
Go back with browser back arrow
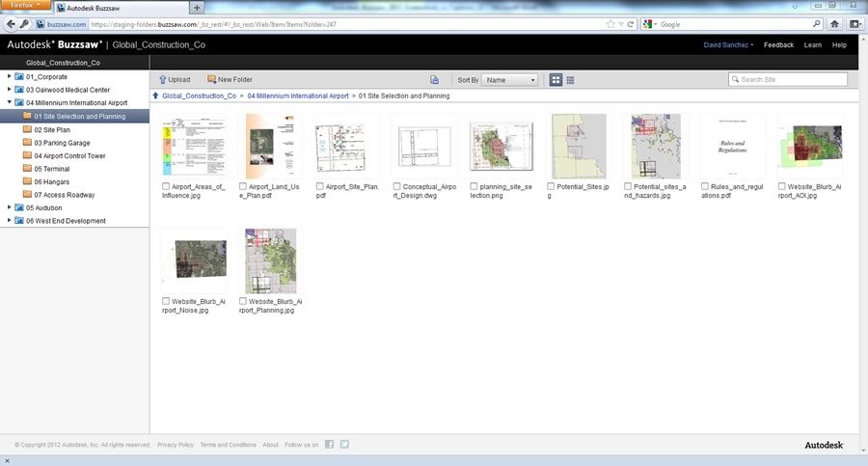click(x=11, y=24)
